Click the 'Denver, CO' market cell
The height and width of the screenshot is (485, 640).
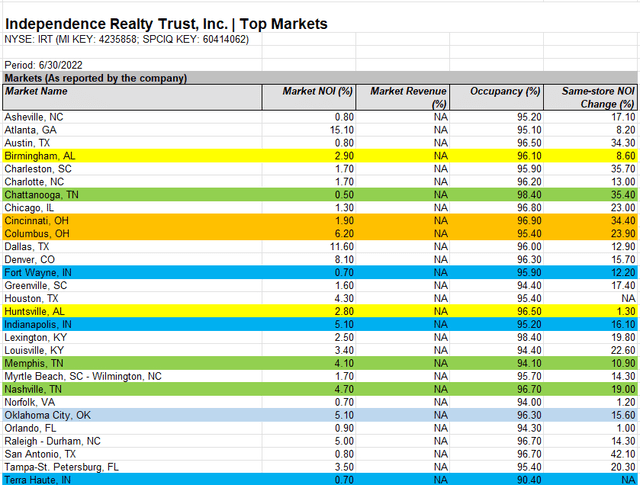[132, 260]
